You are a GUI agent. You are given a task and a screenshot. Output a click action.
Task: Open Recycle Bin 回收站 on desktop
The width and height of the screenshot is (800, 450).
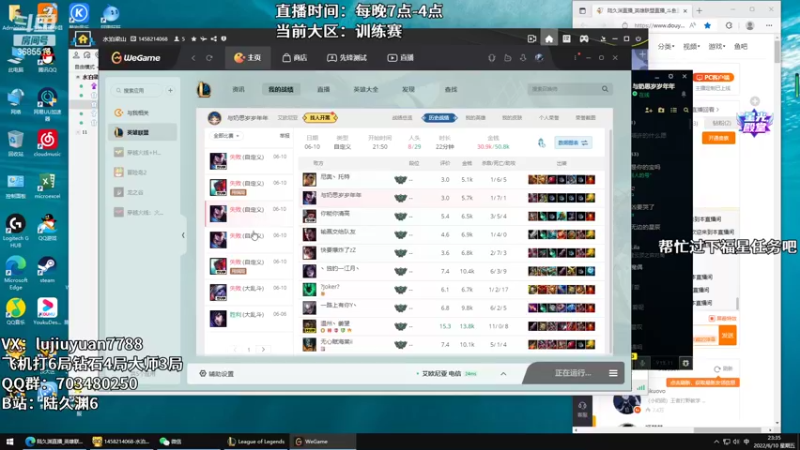15,143
